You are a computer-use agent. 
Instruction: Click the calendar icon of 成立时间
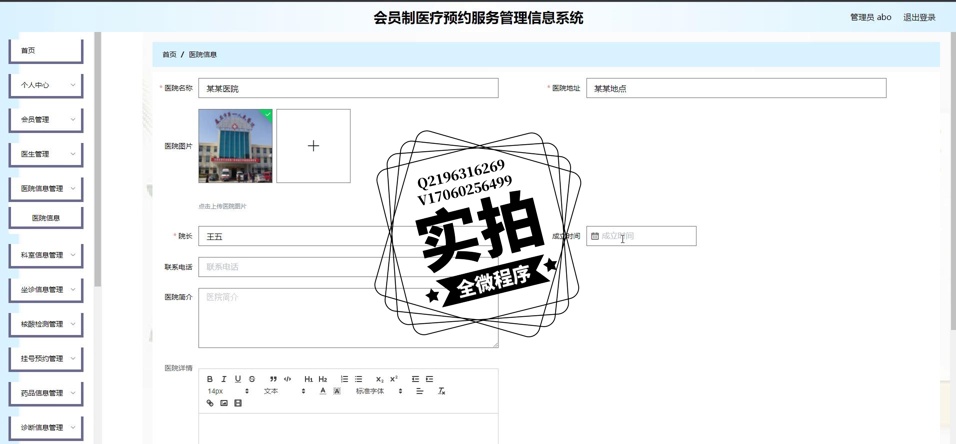594,236
